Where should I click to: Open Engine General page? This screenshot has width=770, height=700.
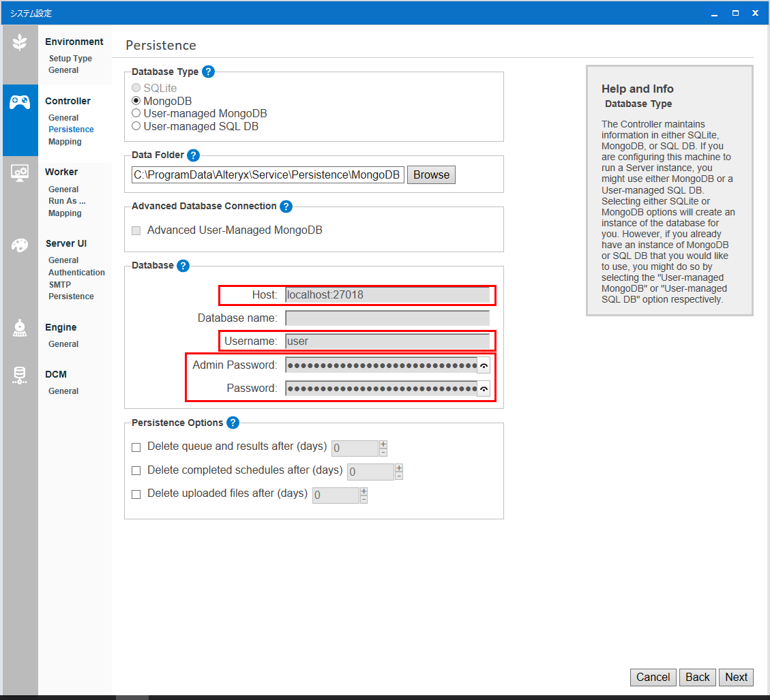[63, 344]
